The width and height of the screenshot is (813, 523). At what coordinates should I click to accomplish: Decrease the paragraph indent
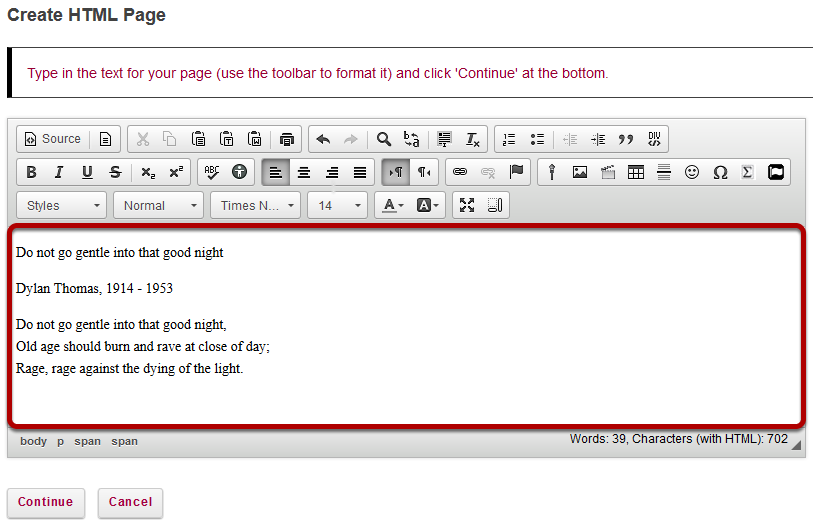click(x=570, y=139)
